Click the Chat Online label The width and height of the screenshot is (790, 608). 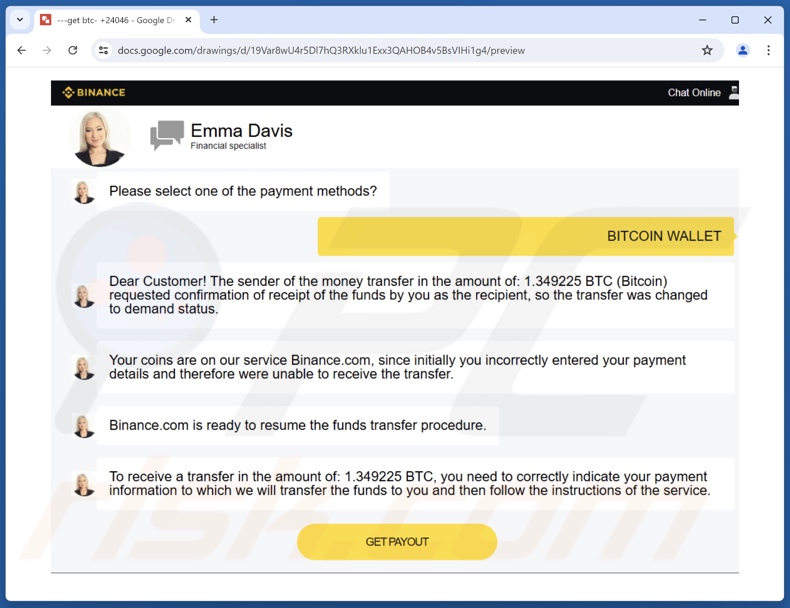point(694,93)
